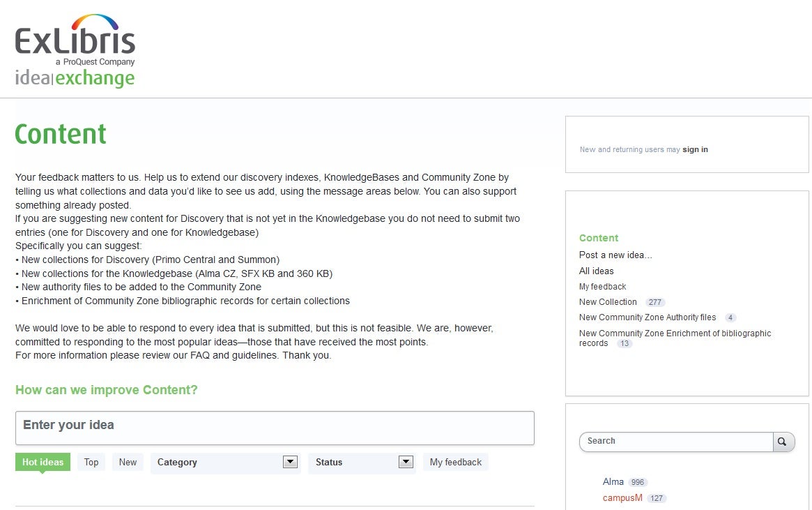The image size is (812, 510).
Task: Type in the Enter your idea field
Action: coord(275,428)
